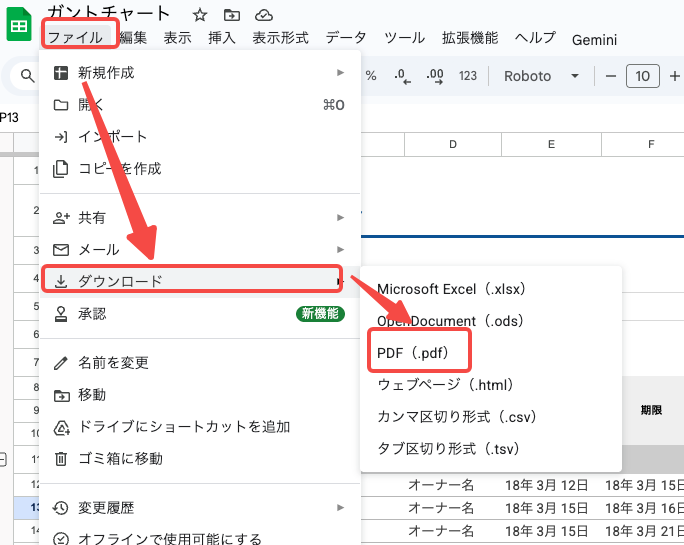Open the 表示 menu

pos(178,38)
